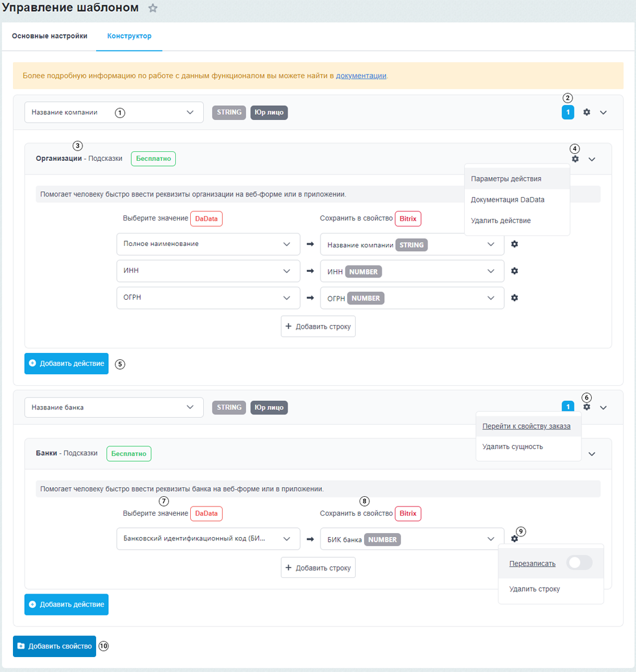The height and width of the screenshot is (672, 636).
Task: Select Параметры действия menu item
Action: pyautogui.click(x=506, y=179)
